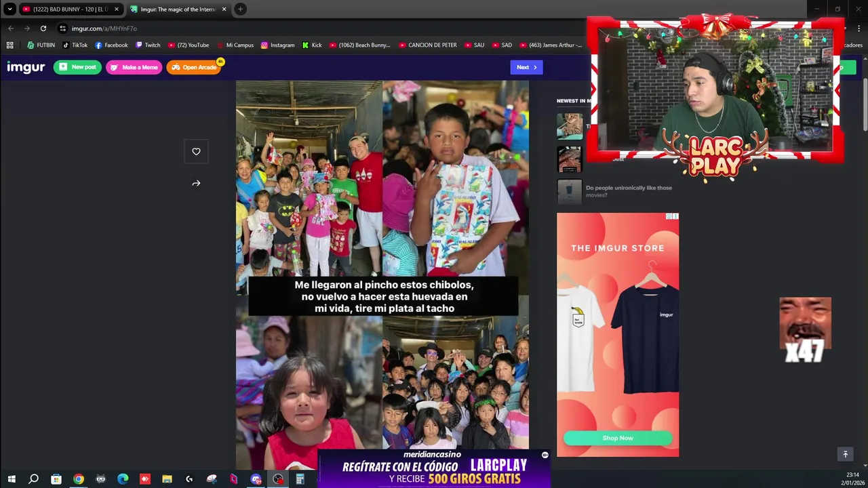Screen dimensions: 868x488
Task: Open Microsoft Store from taskbar
Action: 56,479
